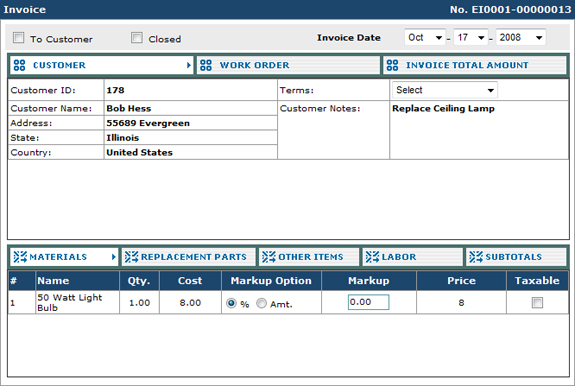This screenshot has height=386, width=575.
Task: Click the Markup input field showing 0.00
Action: pos(368,302)
